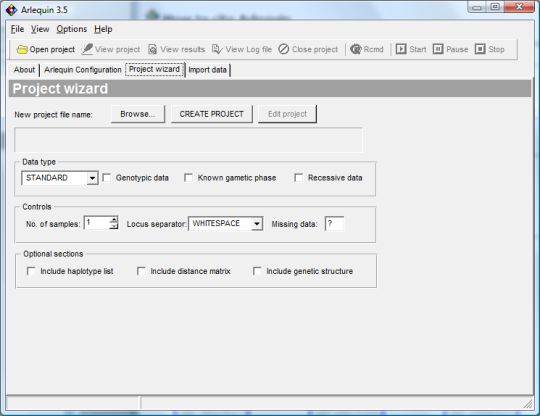
Task: Open the Help menu
Action: pyautogui.click(x=103, y=29)
